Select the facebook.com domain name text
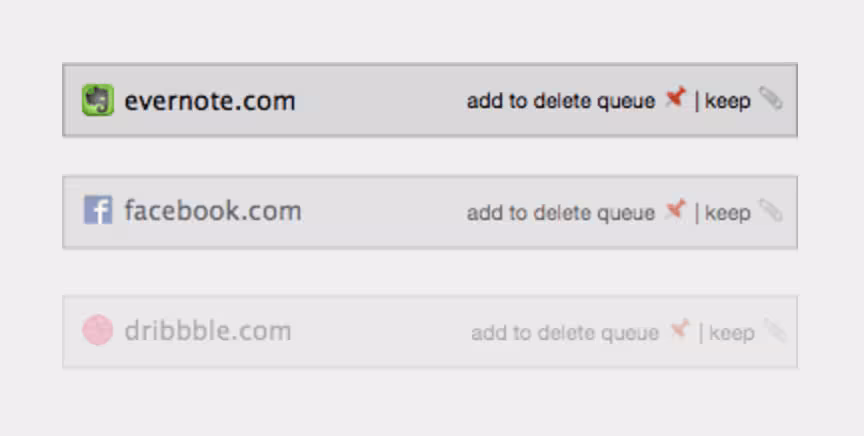This screenshot has width=864, height=436. (213, 211)
